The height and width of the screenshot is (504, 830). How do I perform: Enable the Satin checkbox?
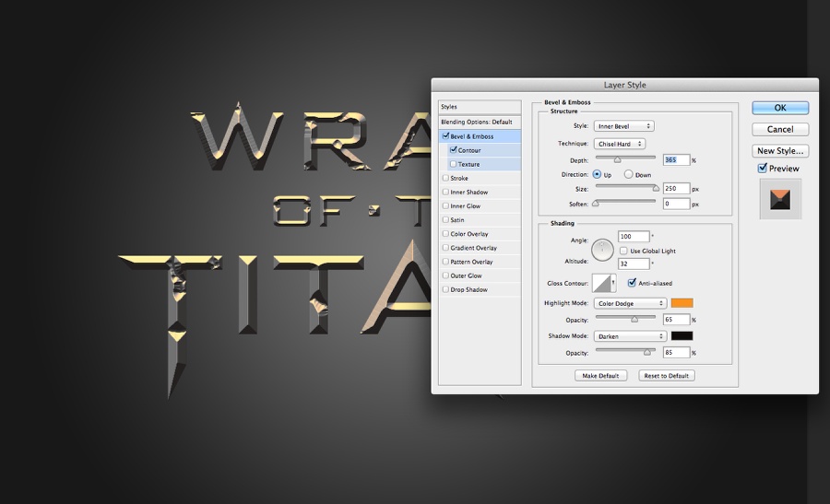[445, 219]
